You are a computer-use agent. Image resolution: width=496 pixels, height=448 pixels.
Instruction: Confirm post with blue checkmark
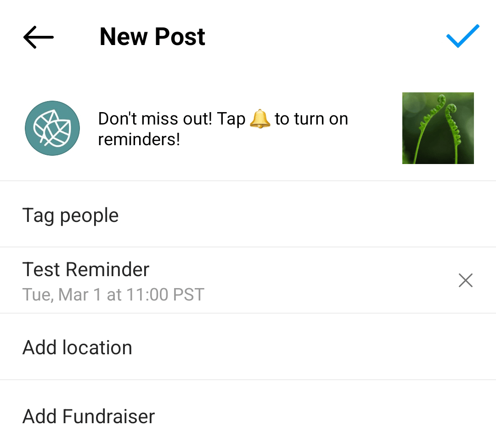pyautogui.click(x=463, y=36)
